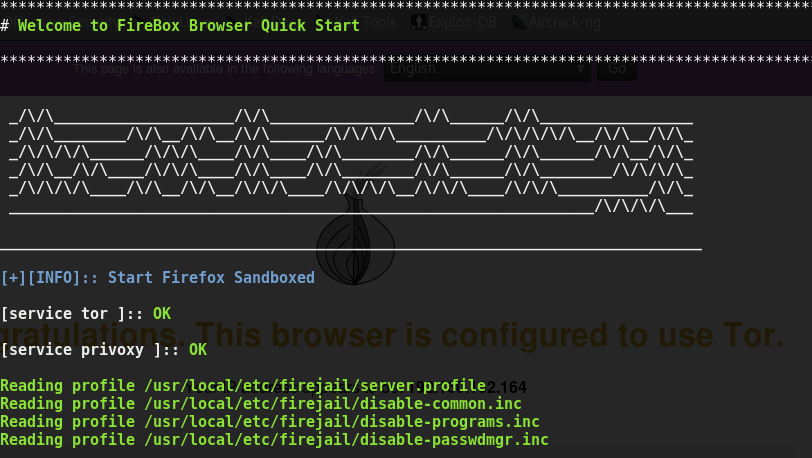Open the Kali Tools bookmark
Viewport: 812px width, 458px height.
pyautogui.click(x=366, y=22)
